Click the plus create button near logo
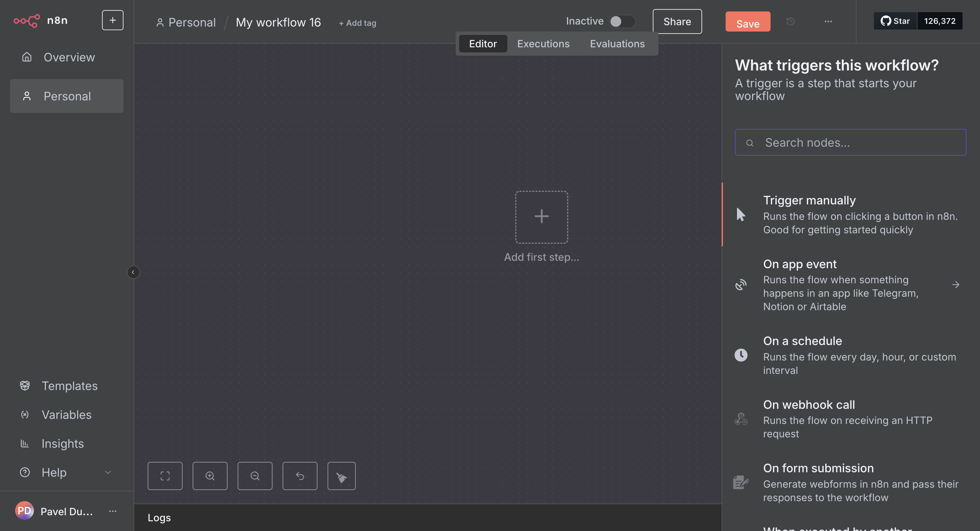This screenshot has height=531, width=980. [x=112, y=20]
